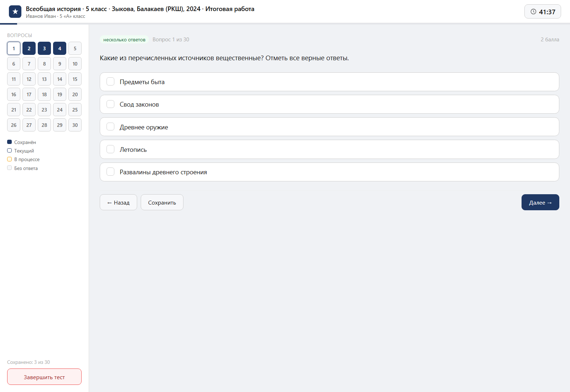Image resolution: width=570 pixels, height=392 pixels.
Task: Go to last question 30
Action: [x=75, y=125]
